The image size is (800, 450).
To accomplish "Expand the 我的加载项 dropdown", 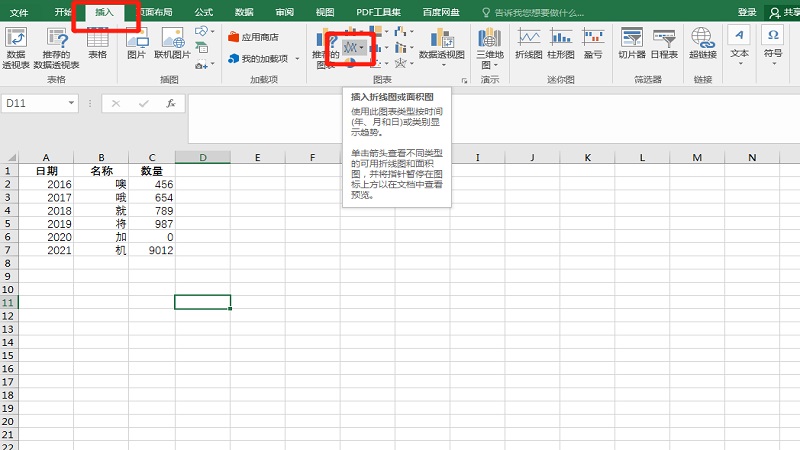I will click(296, 59).
